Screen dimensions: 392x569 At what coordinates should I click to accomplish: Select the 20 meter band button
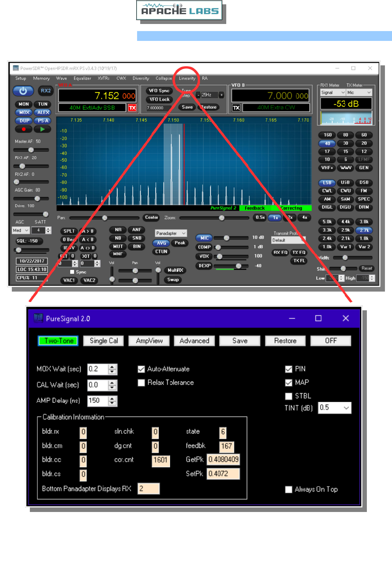pyautogui.click(x=364, y=144)
